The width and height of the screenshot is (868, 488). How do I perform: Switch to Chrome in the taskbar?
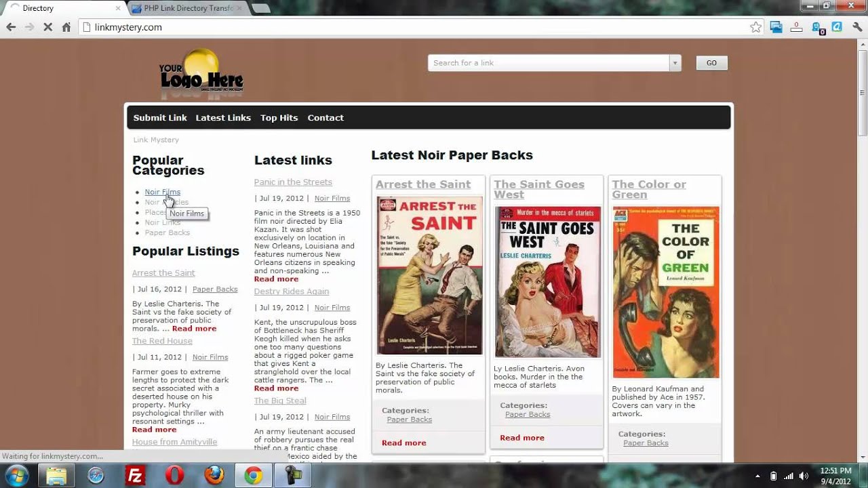(x=254, y=475)
